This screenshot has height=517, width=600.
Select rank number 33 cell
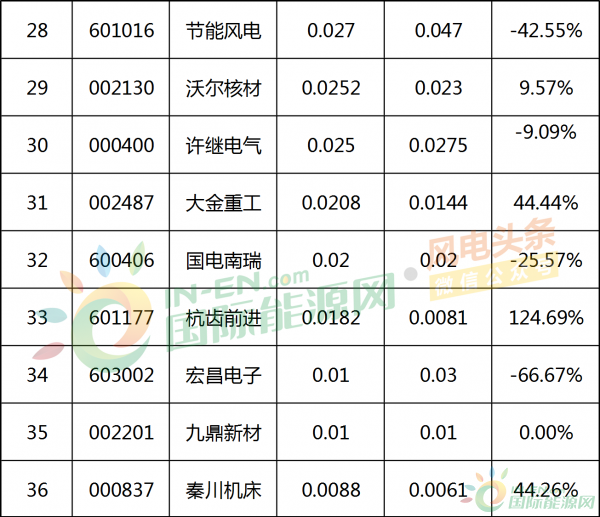point(37,318)
